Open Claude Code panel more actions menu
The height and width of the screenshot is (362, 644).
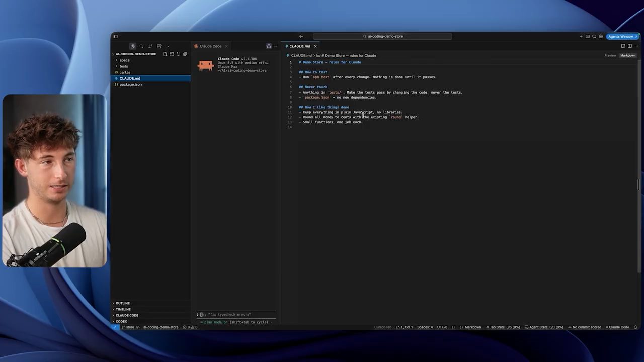[275, 46]
